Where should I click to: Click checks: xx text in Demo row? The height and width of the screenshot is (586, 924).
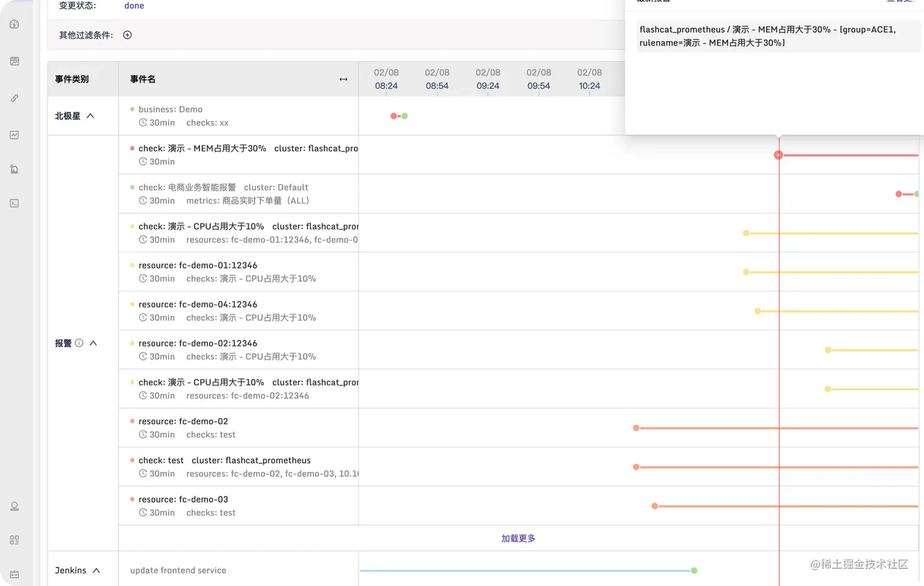point(207,122)
